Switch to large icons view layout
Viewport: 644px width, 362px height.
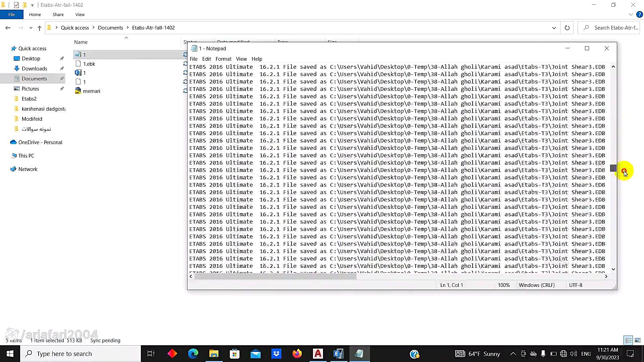coord(638,340)
